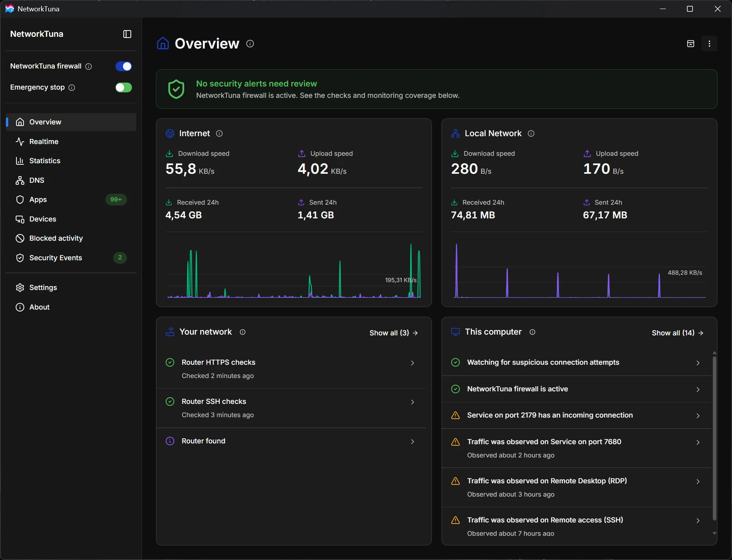732x560 pixels.
Task: Click Internet Download speed arrow icon
Action: pyautogui.click(x=170, y=153)
